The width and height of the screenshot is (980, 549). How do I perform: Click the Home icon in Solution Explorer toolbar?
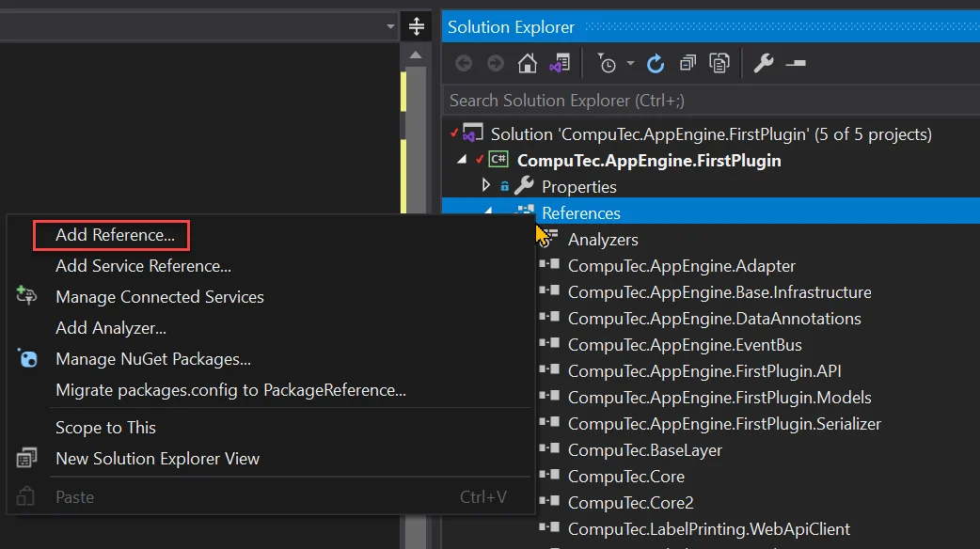tap(528, 64)
